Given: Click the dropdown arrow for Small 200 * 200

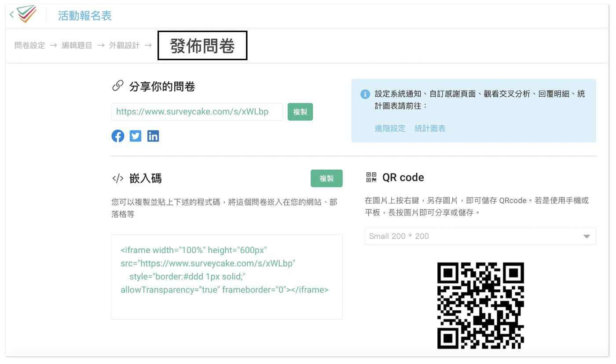Looking at the screenshot, I should (x=586, y=237).
